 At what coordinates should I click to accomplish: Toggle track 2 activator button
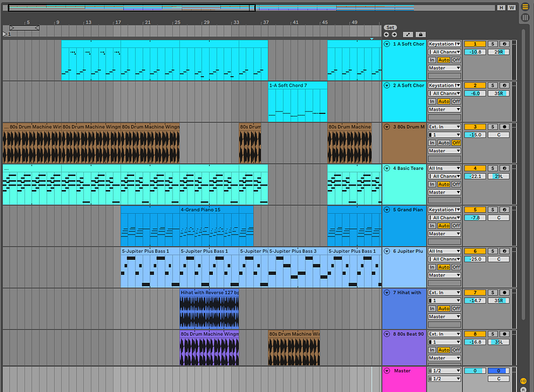[x=475, y=85]
